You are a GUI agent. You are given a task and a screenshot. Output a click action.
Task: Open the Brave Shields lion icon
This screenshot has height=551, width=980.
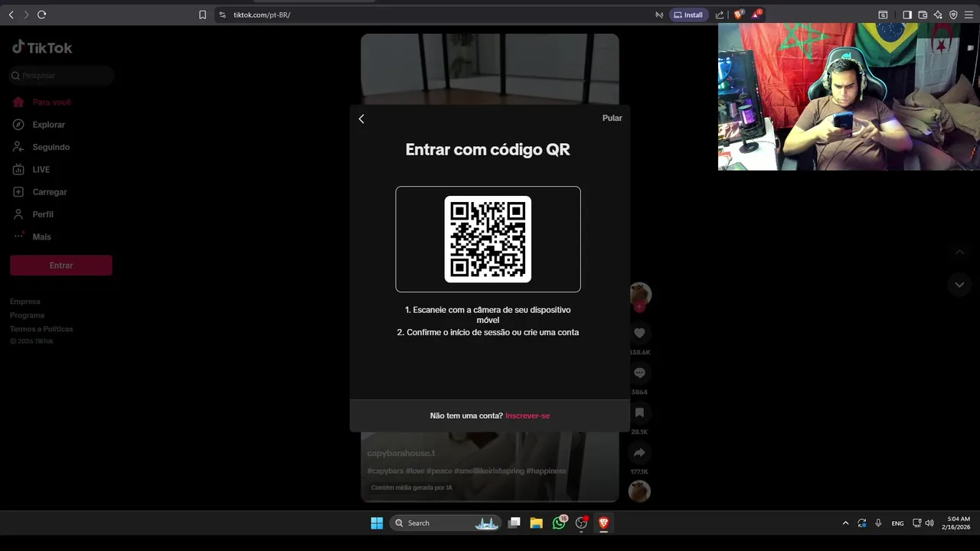point(738,15)
